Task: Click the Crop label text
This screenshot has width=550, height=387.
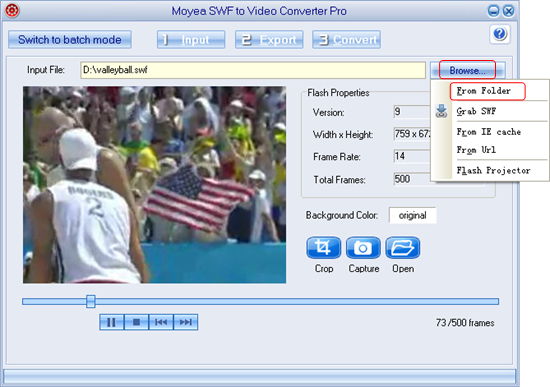Action: pyautogui.click(x=324, y=268)
